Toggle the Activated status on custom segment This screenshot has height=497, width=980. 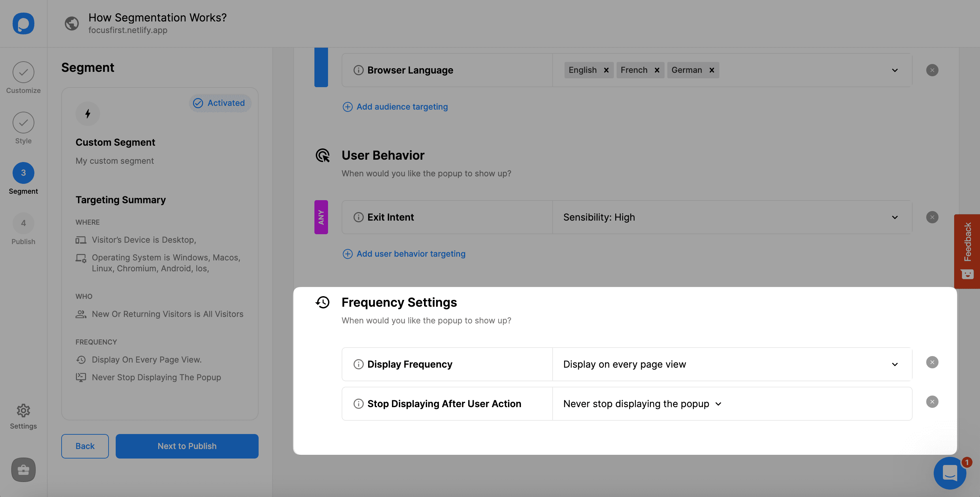coord(218,103)
